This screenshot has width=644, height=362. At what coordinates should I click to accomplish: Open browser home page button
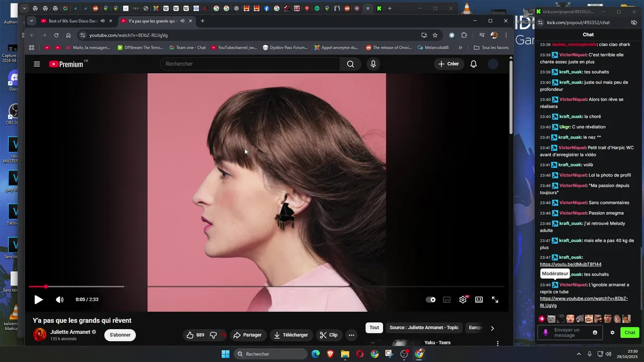[68, 35]
